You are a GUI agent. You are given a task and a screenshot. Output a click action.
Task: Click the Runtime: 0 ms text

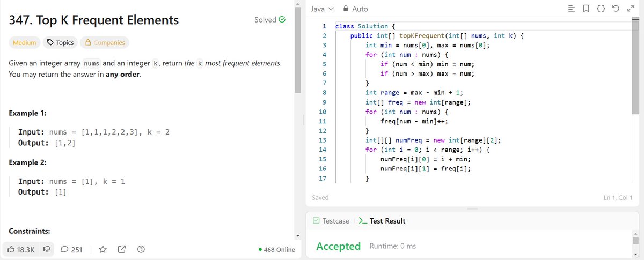(x=393, y=246)
